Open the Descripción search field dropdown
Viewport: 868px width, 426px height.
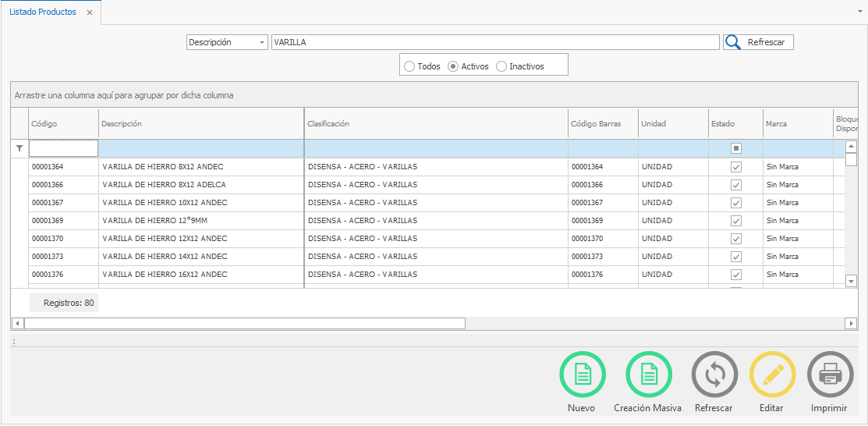pos(262,43)
